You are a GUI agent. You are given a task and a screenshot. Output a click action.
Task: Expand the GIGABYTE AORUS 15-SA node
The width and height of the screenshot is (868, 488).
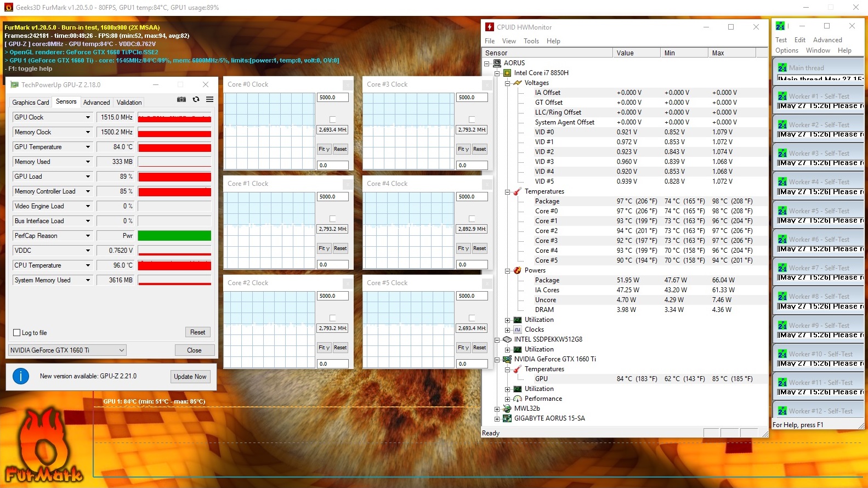point(497,418)
